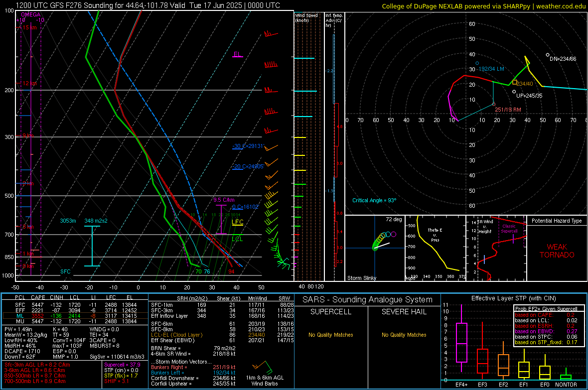Click the 'STP (fix) = 1.7' value
588x390 pixels.
[121, 376]
